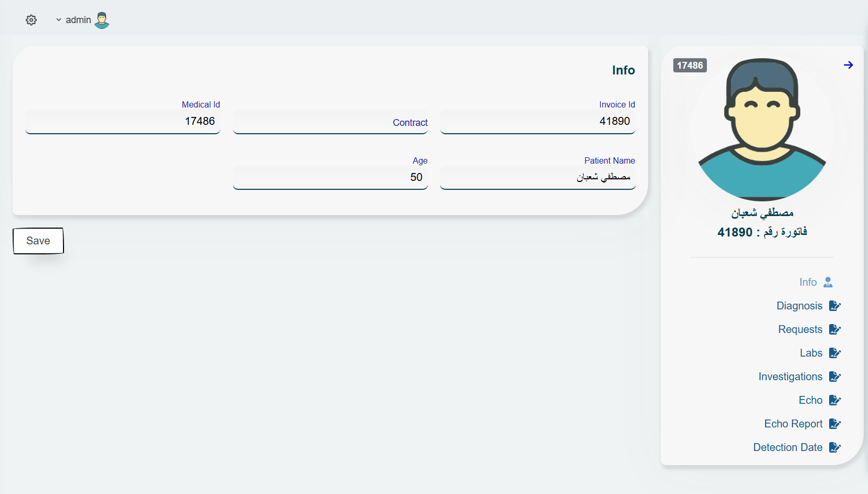Click the Echo edit icon
Viewport: 868px width, 494px height.
(x=834, y=400)
